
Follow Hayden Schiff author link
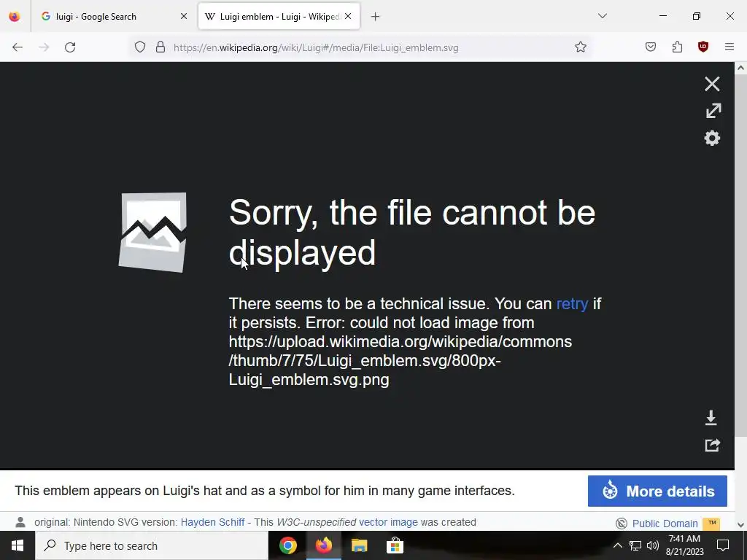coord(212,522)
